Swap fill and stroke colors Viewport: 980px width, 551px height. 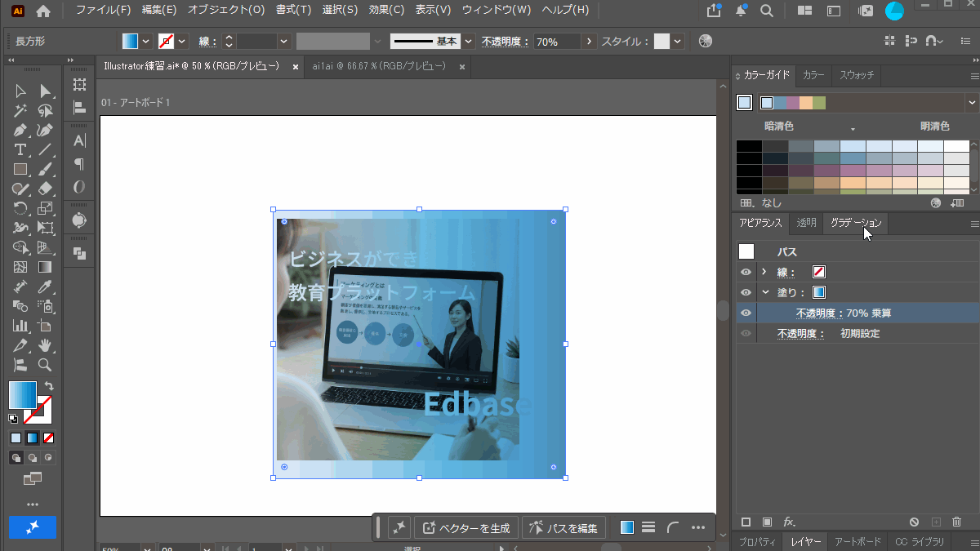click(x=49, y=385)
